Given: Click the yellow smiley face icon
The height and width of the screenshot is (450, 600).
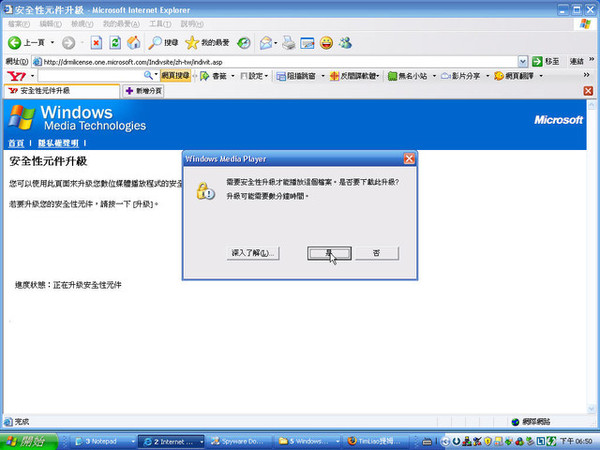Looking at the screenshot, I should [x=326, y=42].
